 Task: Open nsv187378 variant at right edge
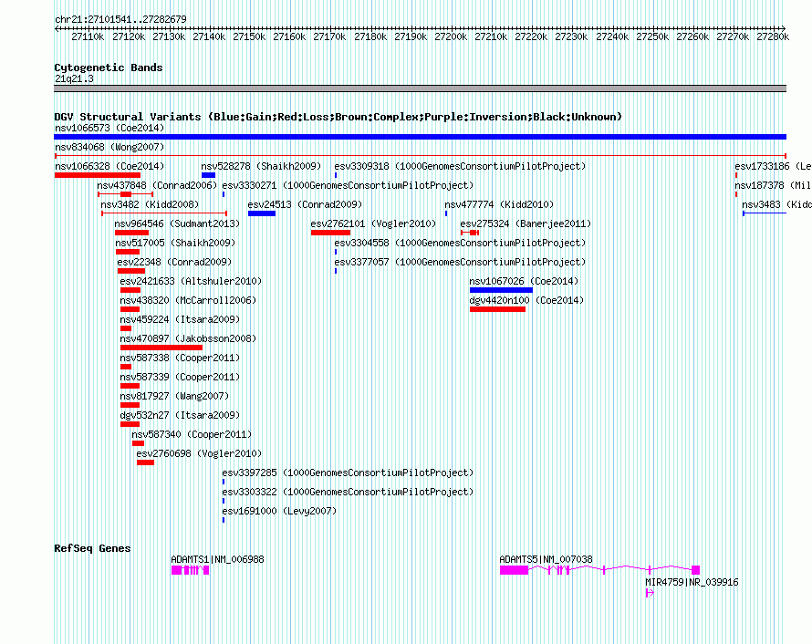773,185
